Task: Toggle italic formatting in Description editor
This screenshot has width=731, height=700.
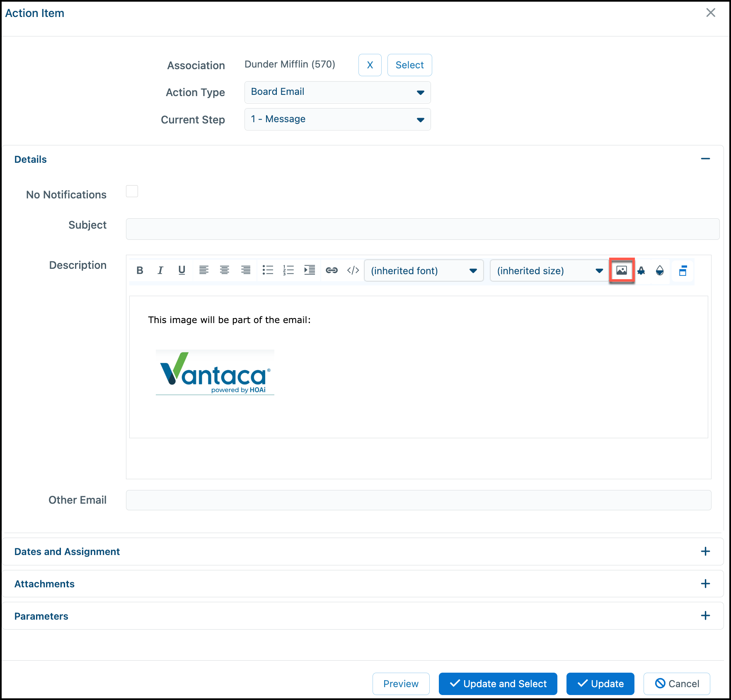Action: (160, 270)
